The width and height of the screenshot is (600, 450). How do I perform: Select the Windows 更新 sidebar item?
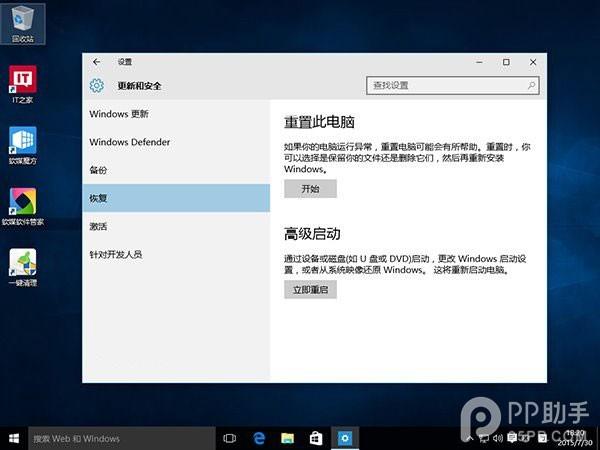176,114
